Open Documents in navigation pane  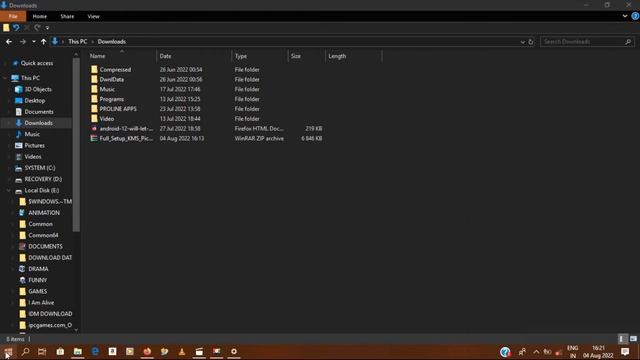[39, 111]
